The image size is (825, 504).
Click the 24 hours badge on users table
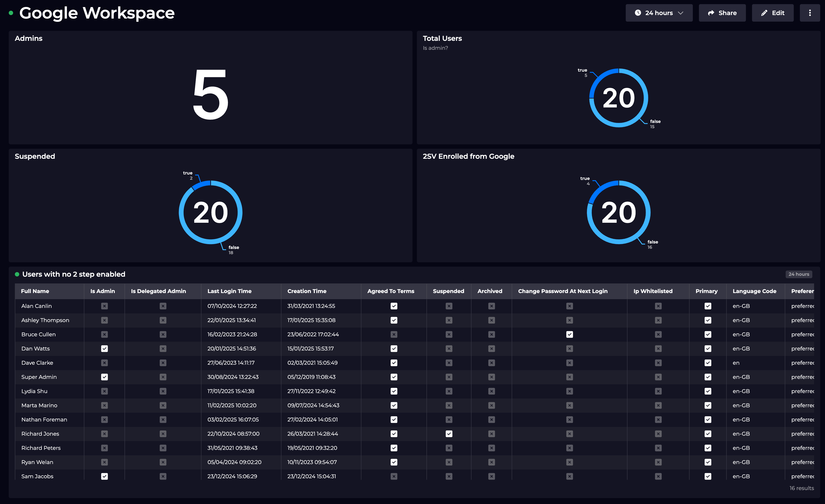point(799,274)
